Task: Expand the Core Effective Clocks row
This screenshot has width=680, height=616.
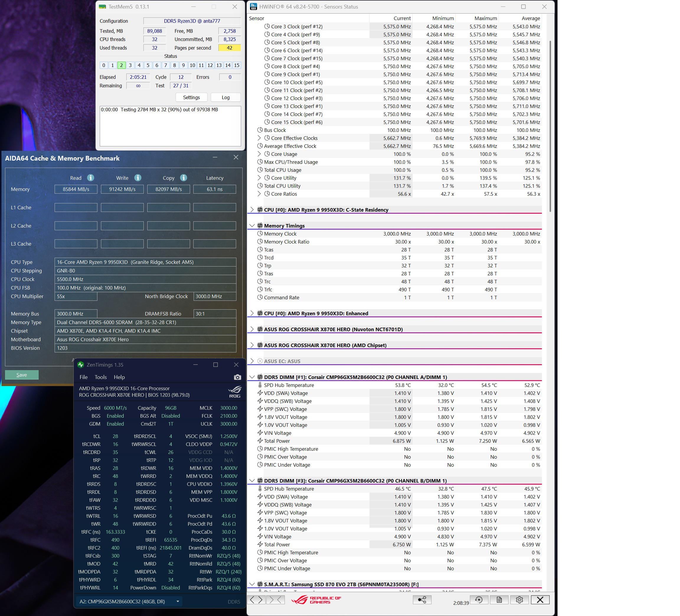Action: click(x=259, y=138)
